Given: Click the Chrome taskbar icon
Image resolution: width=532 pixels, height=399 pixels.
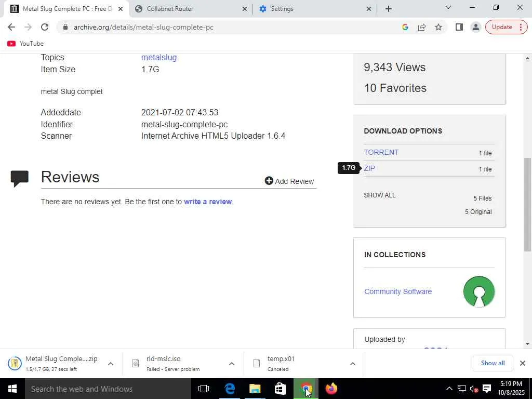Looking at the screenshot, I should tap(305, 389).
